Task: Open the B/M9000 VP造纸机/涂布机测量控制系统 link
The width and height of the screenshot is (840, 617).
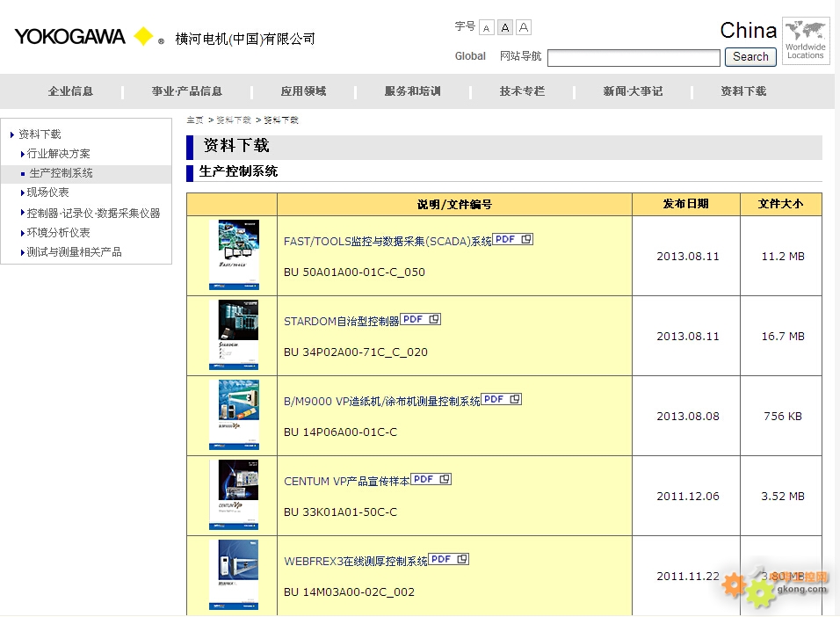Action: [x=382, y=401]
